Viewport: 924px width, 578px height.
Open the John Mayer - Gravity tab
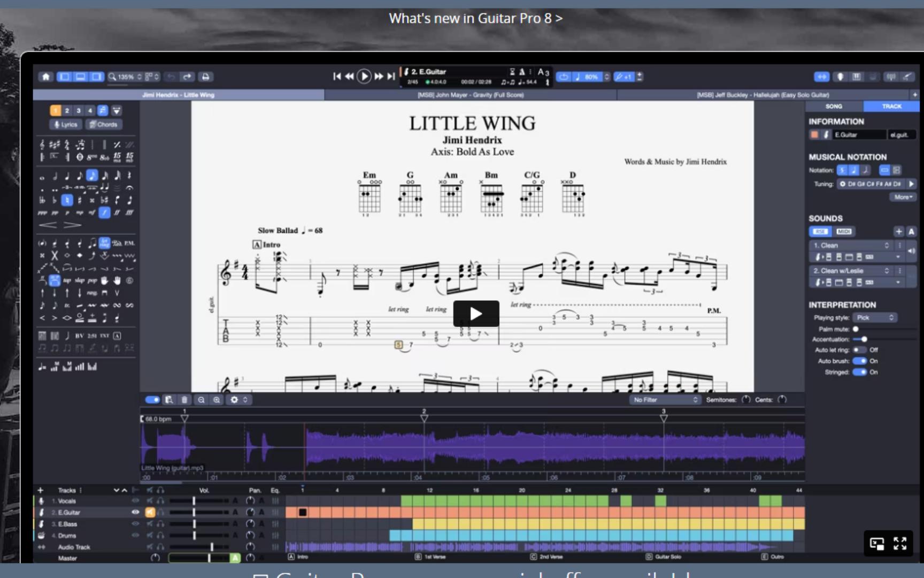(x=471, y=95)
